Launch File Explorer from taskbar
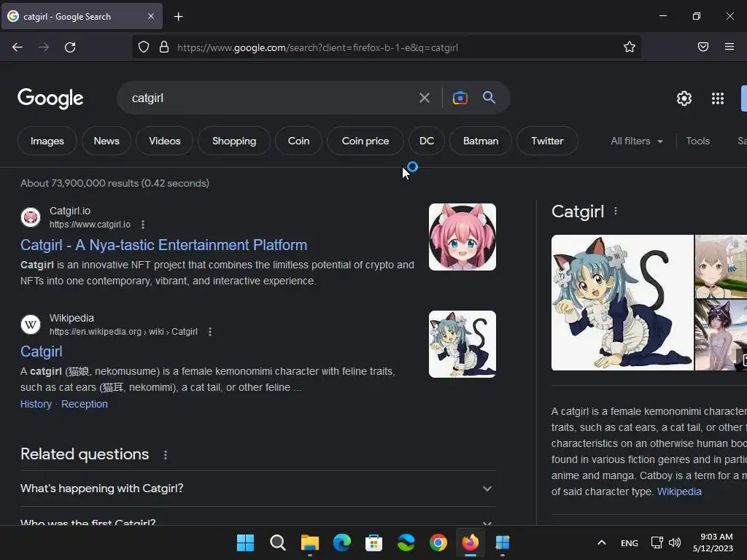Screen dimensions: 747x560 coord(309,542)
